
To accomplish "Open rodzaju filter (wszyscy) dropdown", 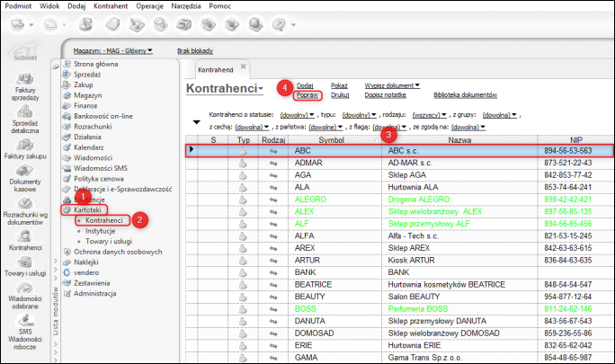I will point(429,115).
